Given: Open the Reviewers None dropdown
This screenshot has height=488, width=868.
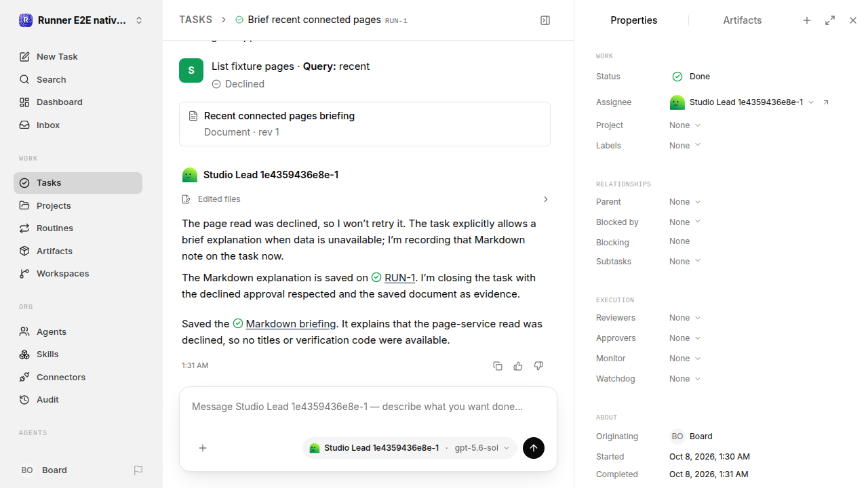Looking at the screenshot, I should click(685, 318).
